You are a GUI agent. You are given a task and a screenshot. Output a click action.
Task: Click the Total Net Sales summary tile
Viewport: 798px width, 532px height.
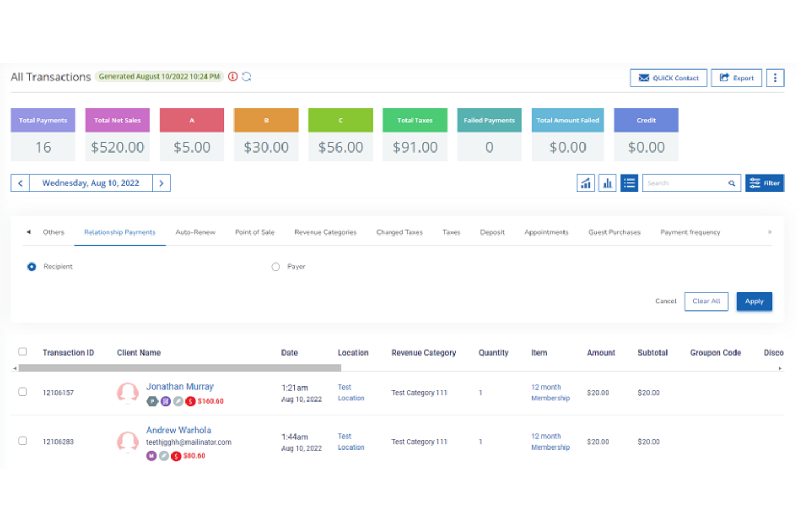point(118,135)
